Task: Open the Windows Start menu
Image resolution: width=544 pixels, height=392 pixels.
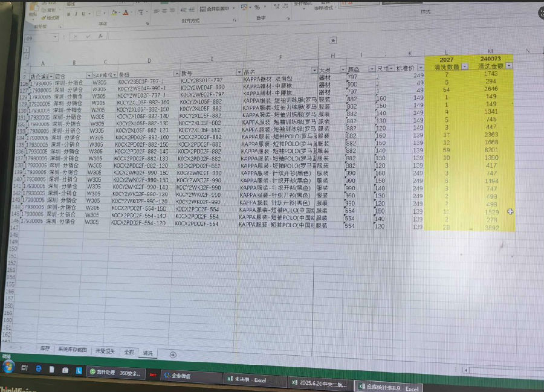Action: coord(8,367)
